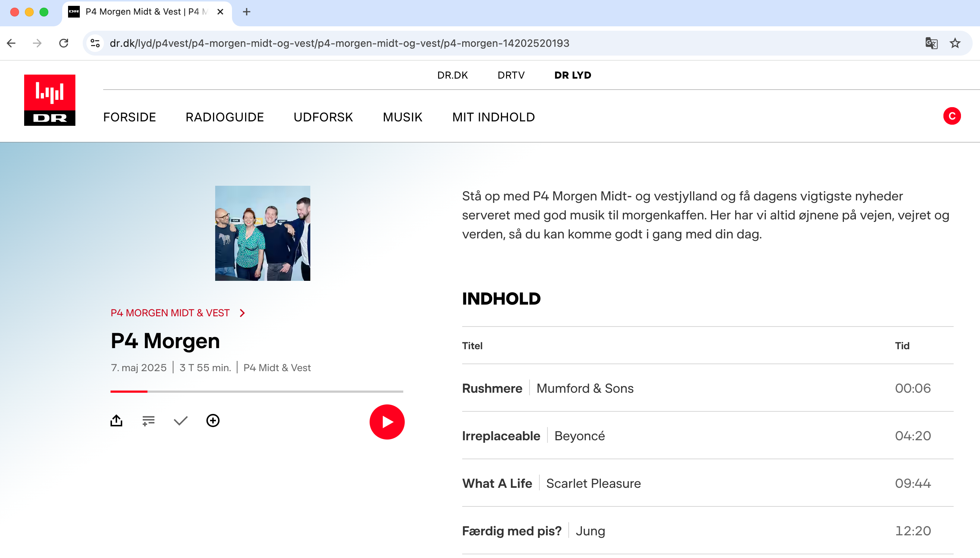Open a new browser tab
The height and width of the screenshot is (558, 980).
pos(247,12)
